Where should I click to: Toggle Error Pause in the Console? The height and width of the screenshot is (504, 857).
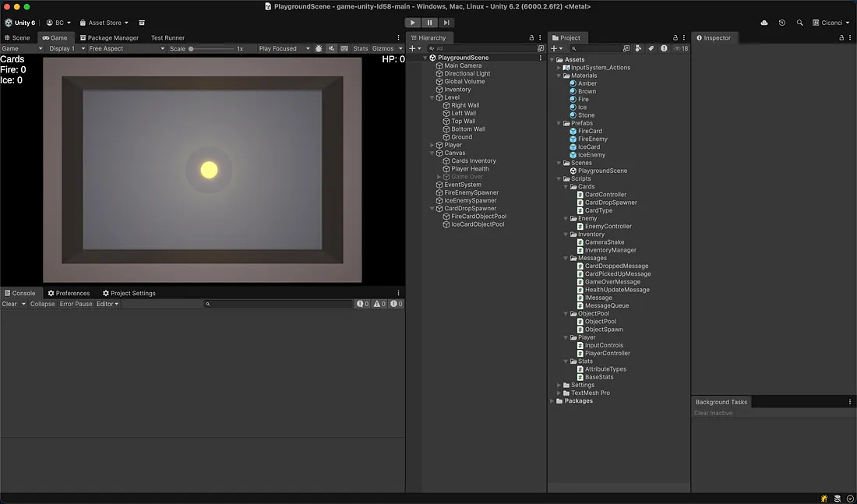76,304
